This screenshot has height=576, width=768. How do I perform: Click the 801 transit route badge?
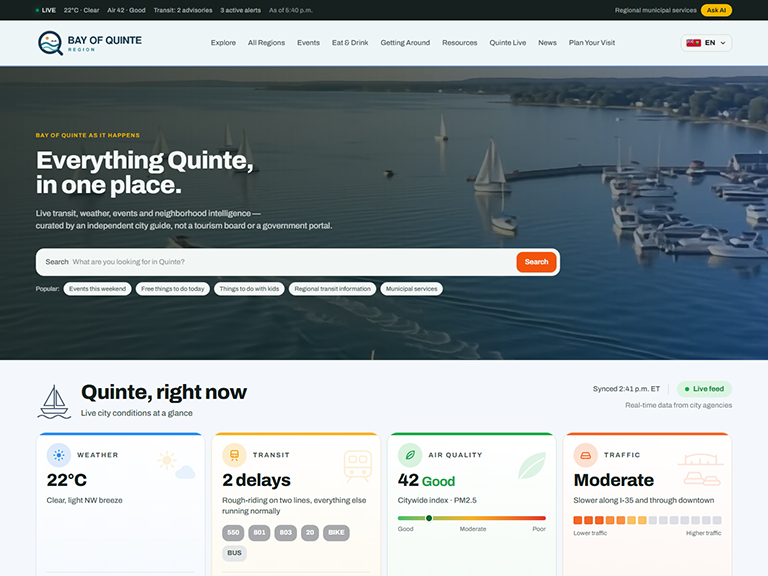pos(259,532)
